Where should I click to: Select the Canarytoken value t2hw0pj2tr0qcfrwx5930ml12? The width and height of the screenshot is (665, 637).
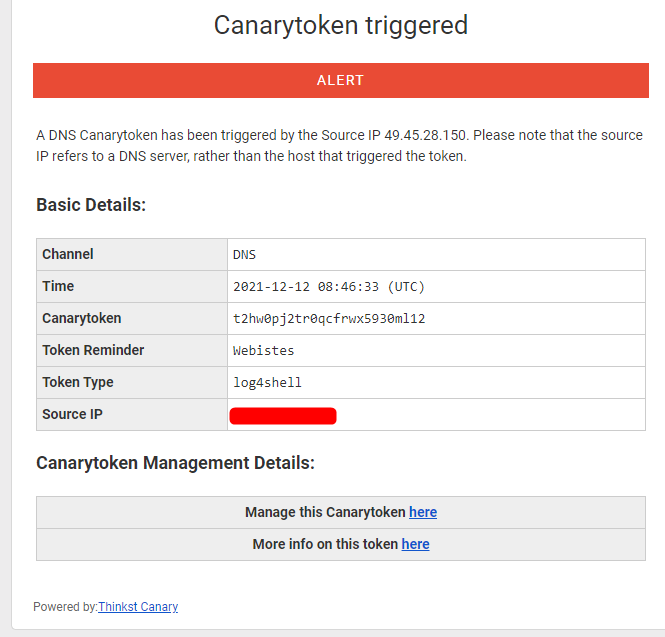coord(329,318)
